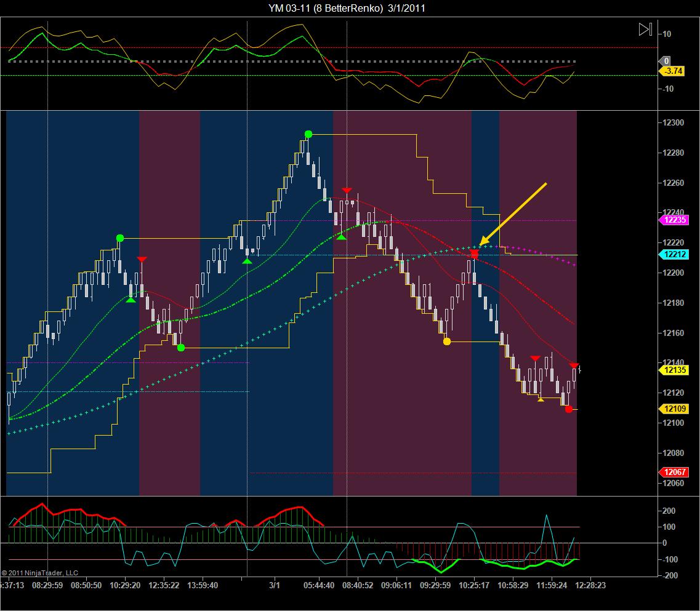Click the red down-triangle signal near 12:28:23
The width and height of the screenshot is (700, 611).
574,366
